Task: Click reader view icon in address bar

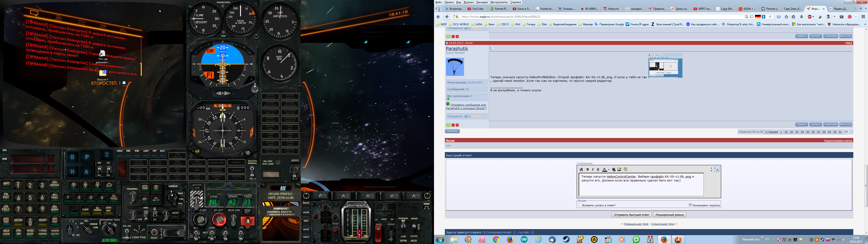Action: tap(752, 16)
